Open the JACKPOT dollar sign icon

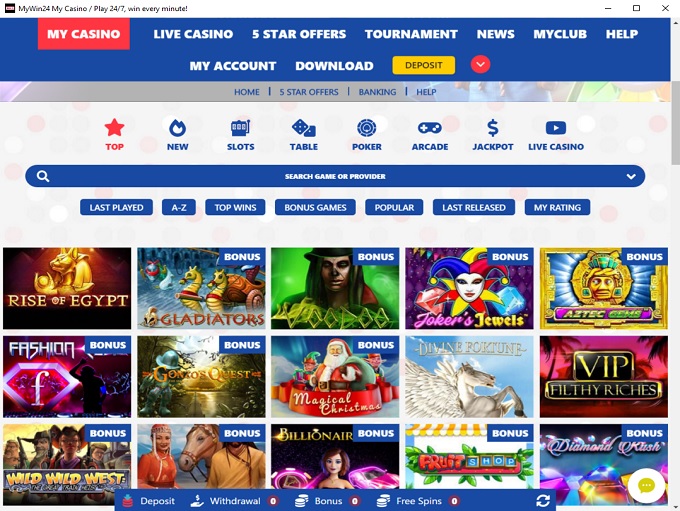(493, 128)
